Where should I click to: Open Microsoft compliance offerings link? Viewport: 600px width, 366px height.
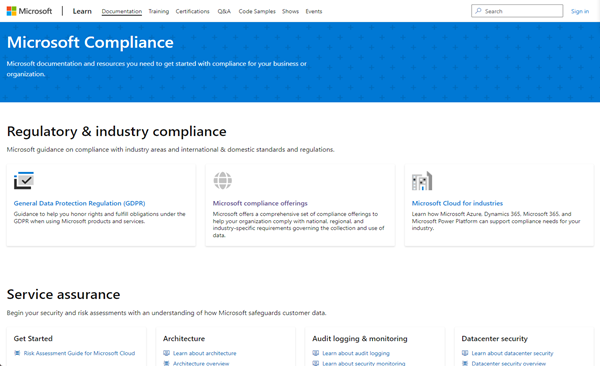tap(260, 203)
